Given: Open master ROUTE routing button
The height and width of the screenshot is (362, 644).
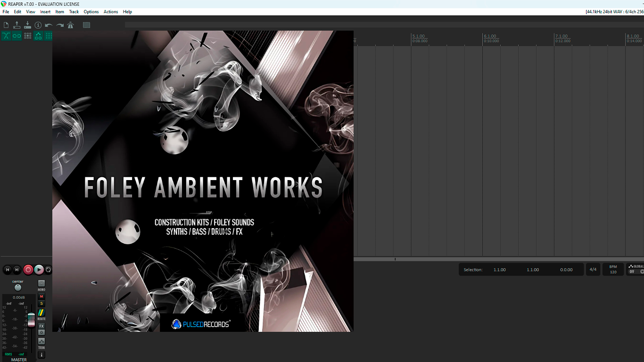Looking at the screenshot, I should pyautogui.click(x=41, y=313).
